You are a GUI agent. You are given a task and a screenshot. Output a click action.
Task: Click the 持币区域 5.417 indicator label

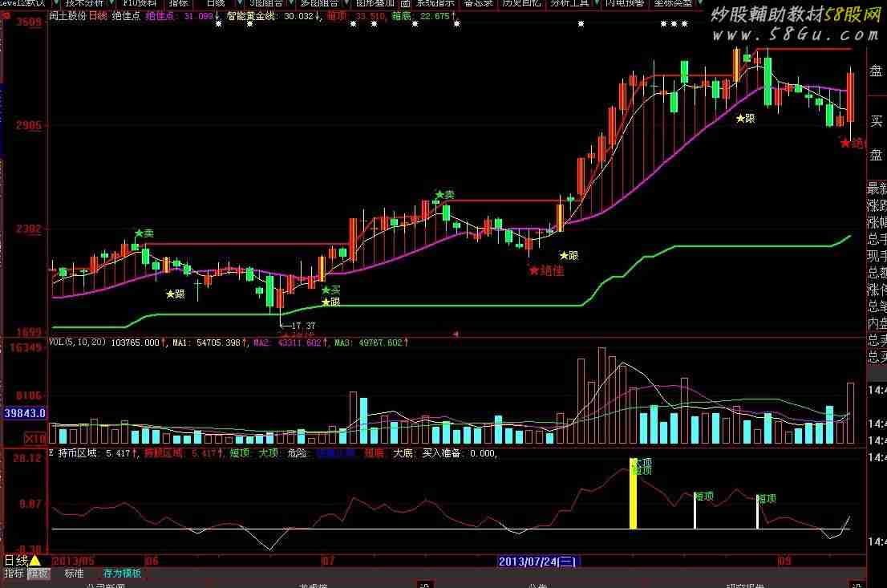97,453
